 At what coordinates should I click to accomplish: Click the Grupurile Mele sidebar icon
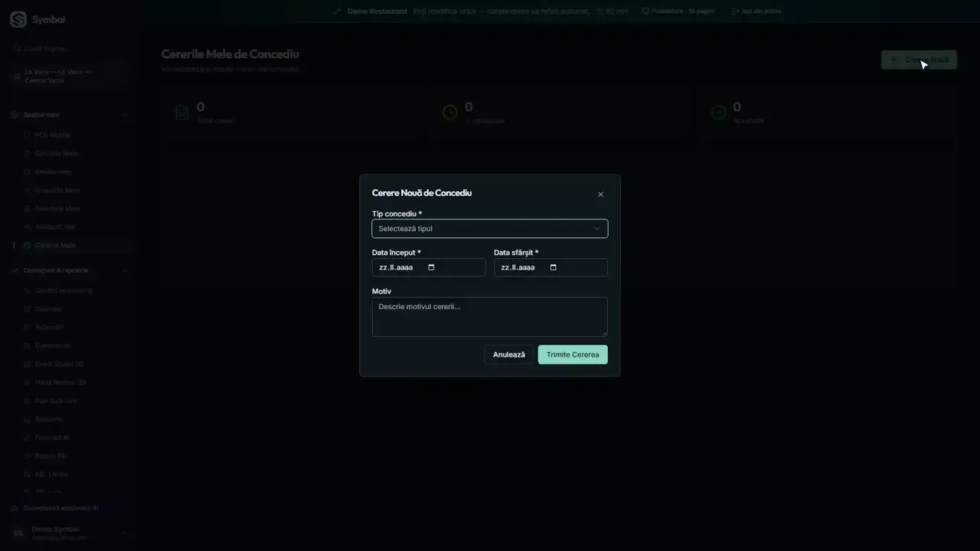(x=28, y=191)
